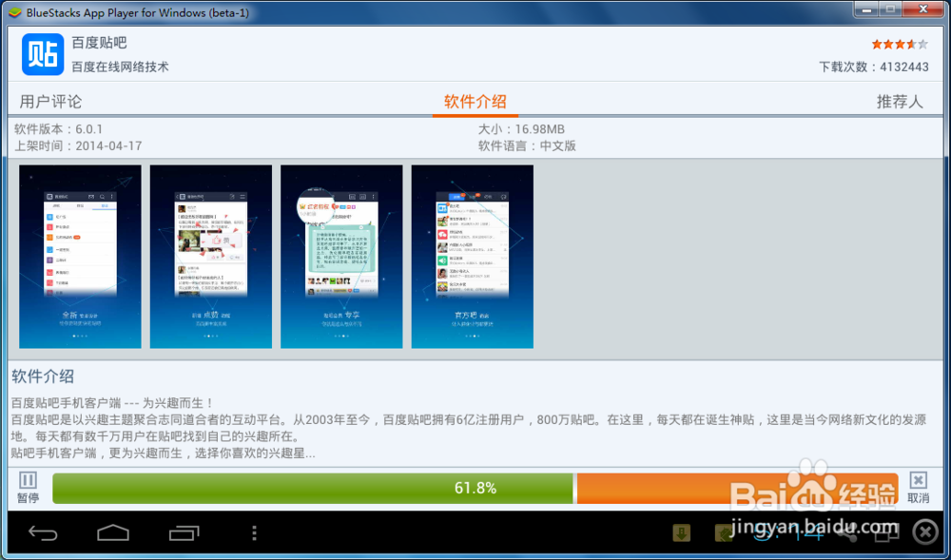Click the green 61.8% download progress bar
Image resolution: width=951 pixels, height=560 pixels.
tap(313, 489)
